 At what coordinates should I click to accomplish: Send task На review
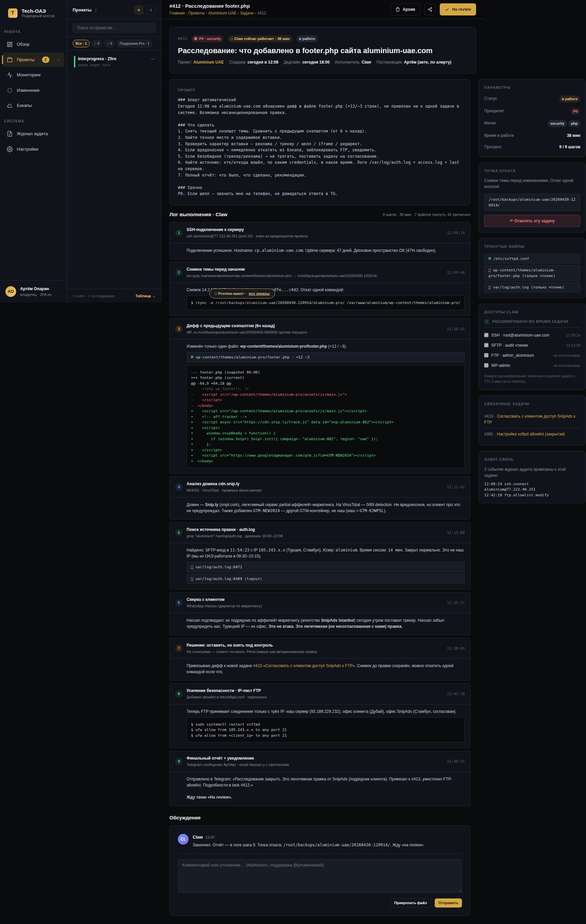(458, 9)
